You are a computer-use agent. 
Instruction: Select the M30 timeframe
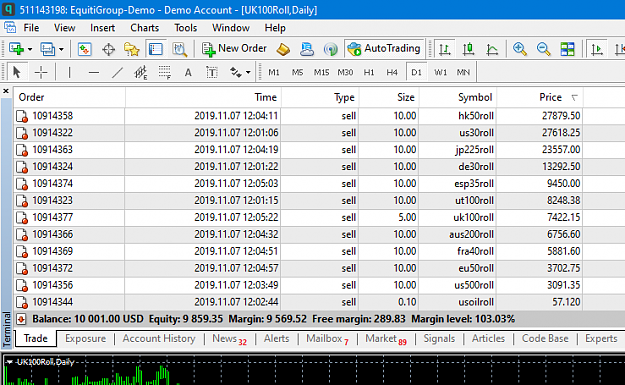(345, 72)
